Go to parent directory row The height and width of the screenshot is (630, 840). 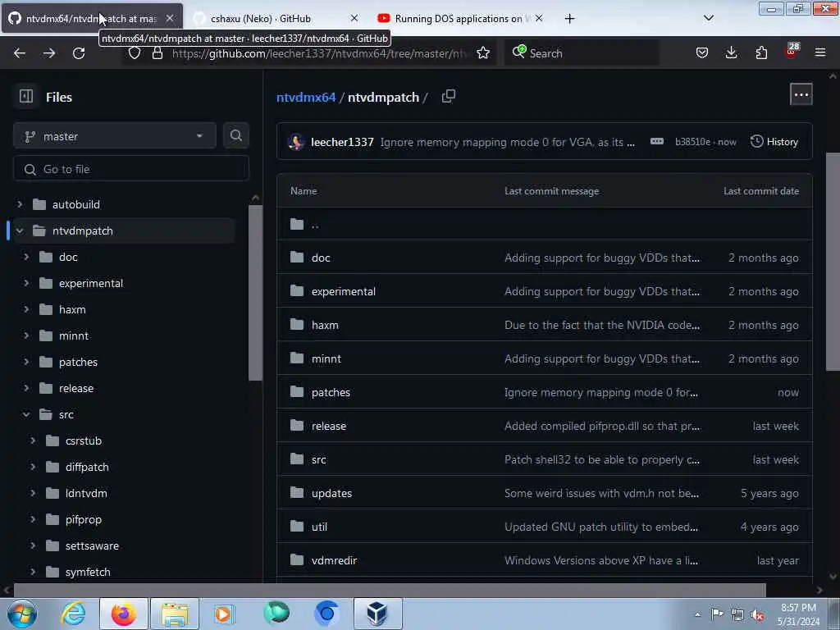(x=545, y=224)
